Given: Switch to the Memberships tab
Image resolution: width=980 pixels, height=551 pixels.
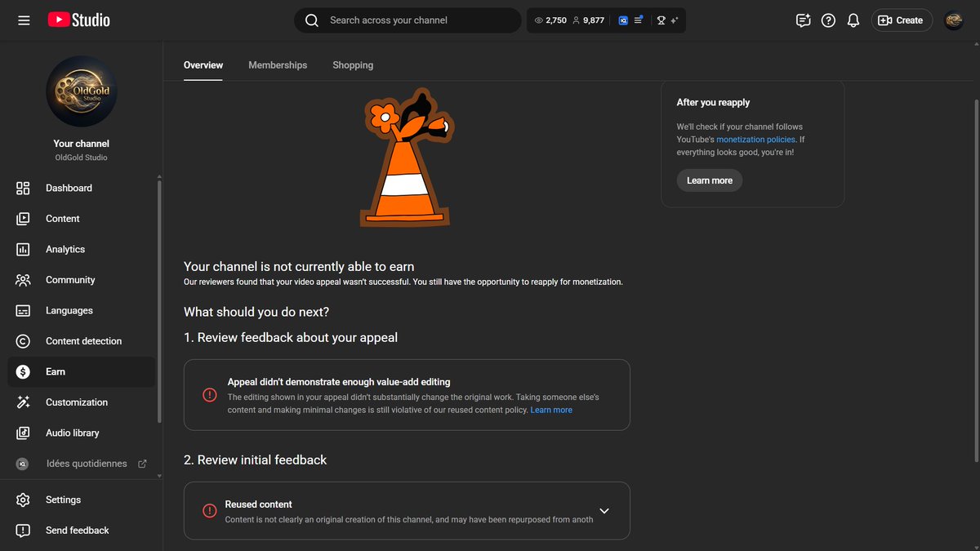Looking at the screenshot, I should tap(278, 65).
